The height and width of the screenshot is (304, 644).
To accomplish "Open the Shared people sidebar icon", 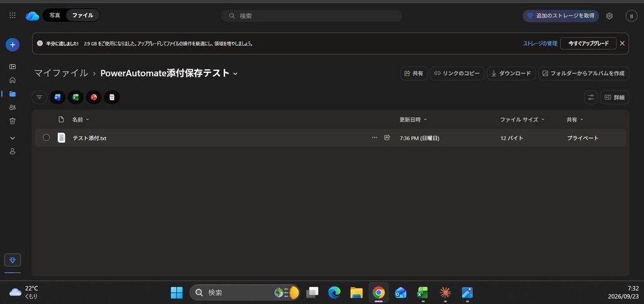I will point(13,107).
